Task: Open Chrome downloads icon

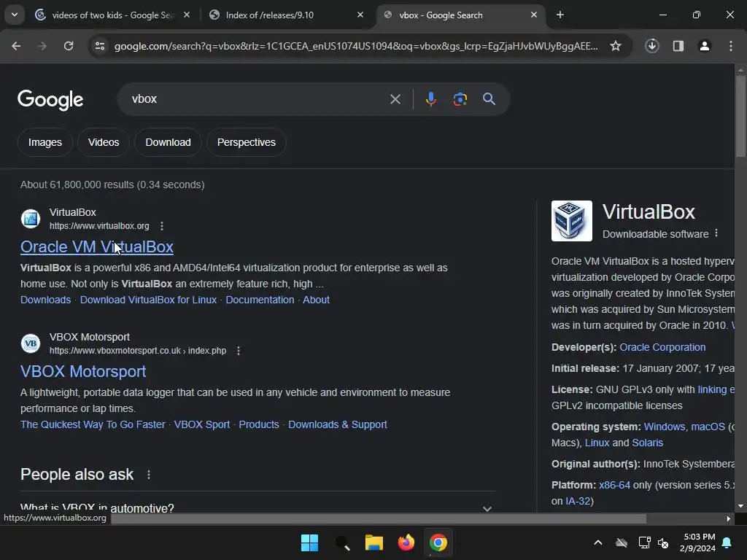Action: pyautogui.click(x=652, y=46)
